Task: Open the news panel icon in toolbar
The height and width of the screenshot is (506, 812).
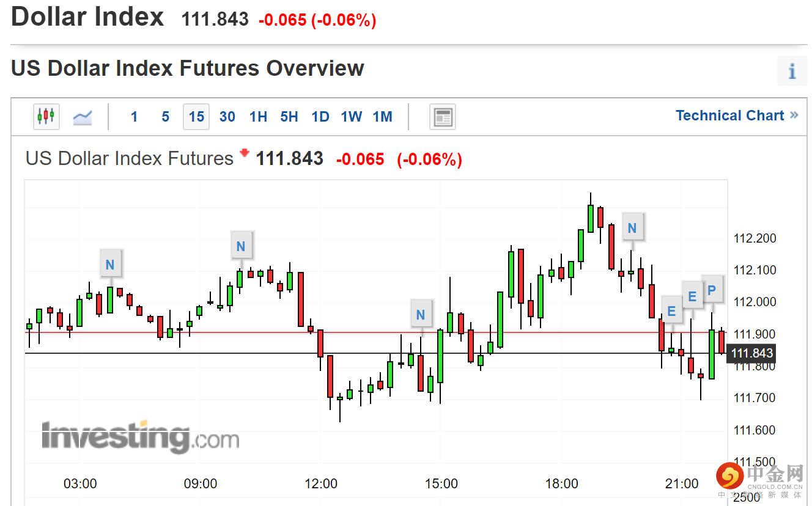Action: point(443,117)
